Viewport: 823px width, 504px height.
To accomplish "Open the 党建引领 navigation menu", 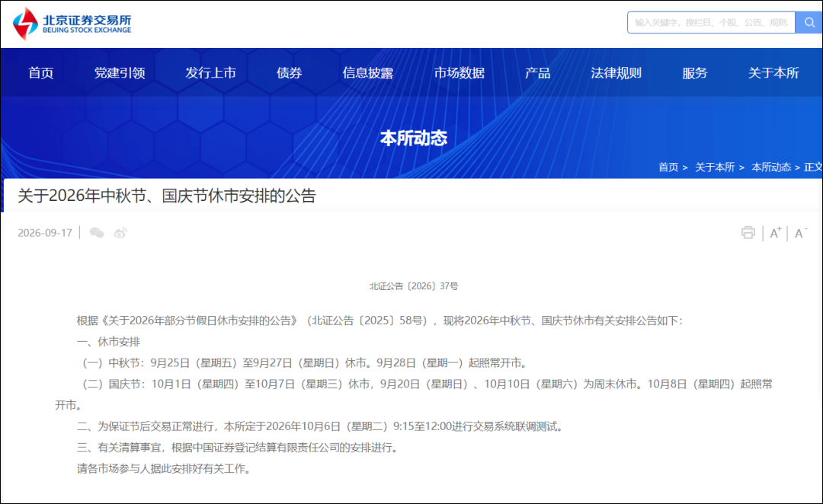I will tap(120, 73).
